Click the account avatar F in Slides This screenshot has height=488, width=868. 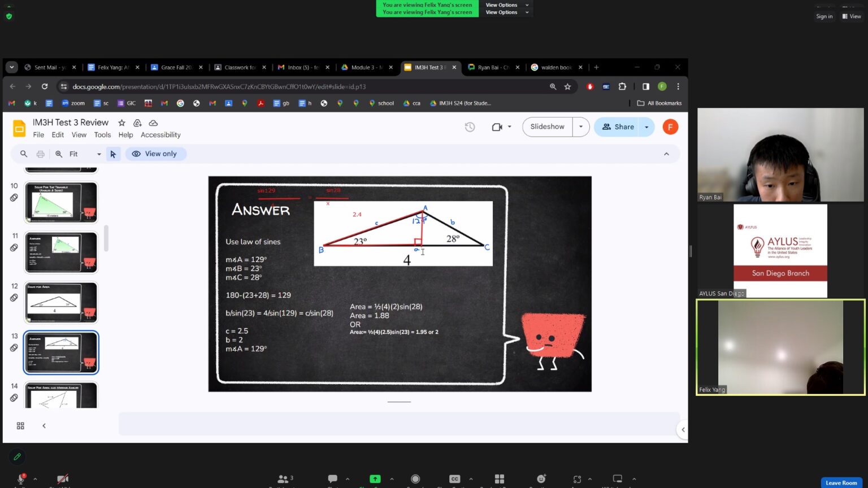click(x=670, y=127)
